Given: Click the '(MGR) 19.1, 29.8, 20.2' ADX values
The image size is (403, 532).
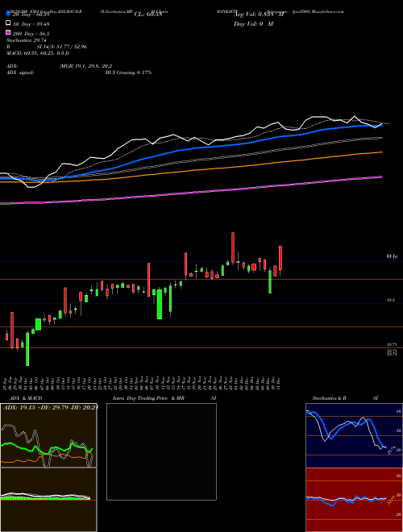Looking at the screenshot, I should coord(85,66).
